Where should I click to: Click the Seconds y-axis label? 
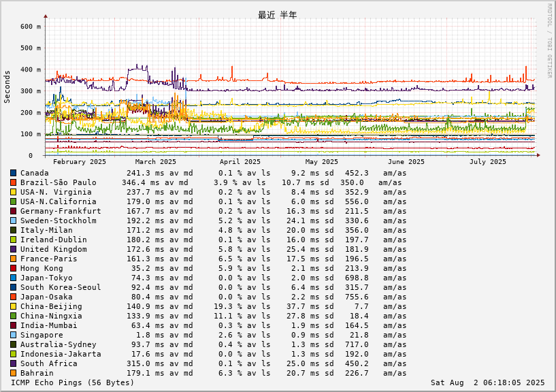pos(7,87)
